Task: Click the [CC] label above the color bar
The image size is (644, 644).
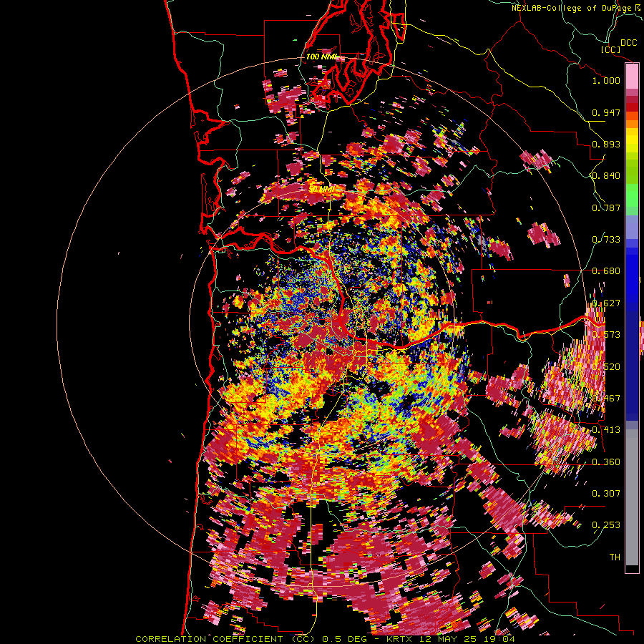Action: pos(610,49)
